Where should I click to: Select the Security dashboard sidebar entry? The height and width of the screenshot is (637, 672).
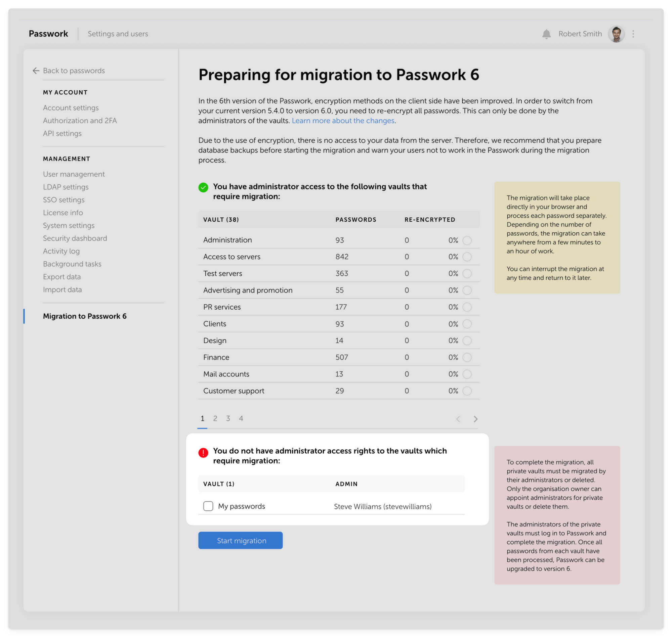tap(75, 238)
